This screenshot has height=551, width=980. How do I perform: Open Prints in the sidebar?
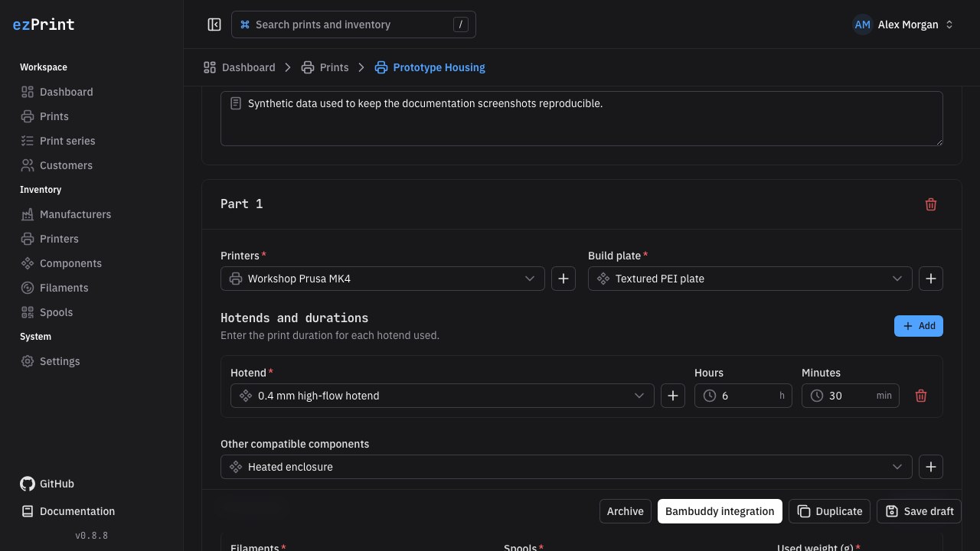click(x=92, y=116)
